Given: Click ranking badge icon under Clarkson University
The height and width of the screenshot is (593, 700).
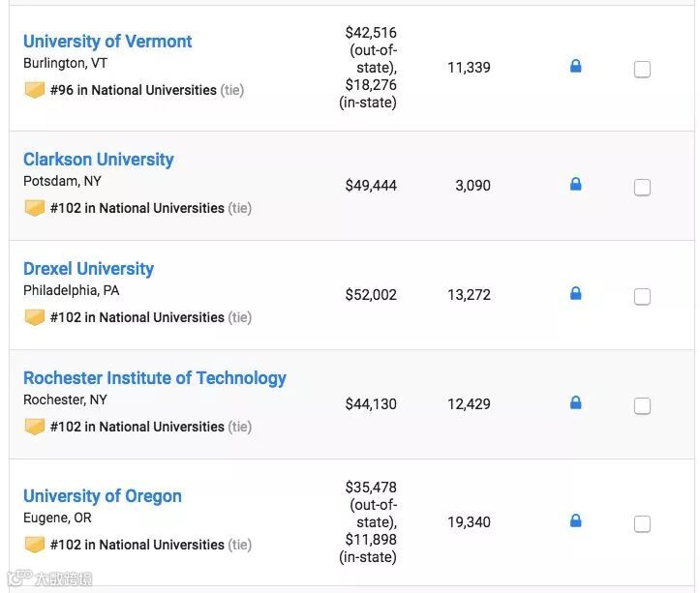Looking at the screenshot, I should [x=35, y=208].
